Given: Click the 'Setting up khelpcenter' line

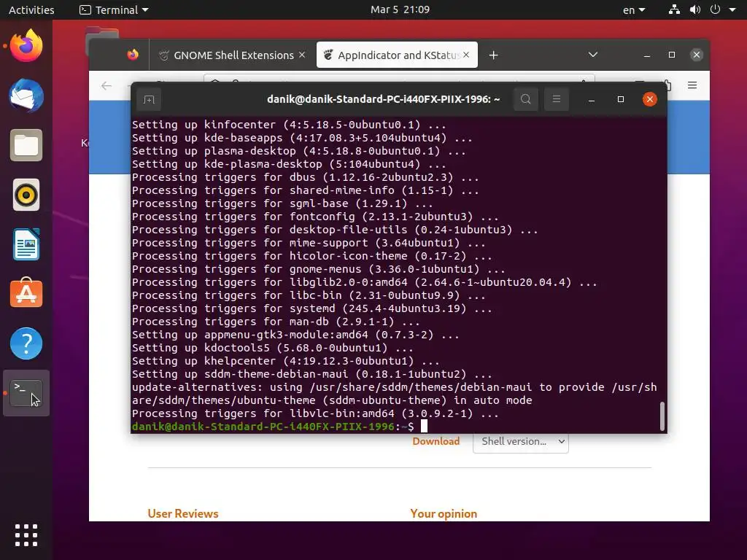Looking at the screenshot, I should point(286,361).
